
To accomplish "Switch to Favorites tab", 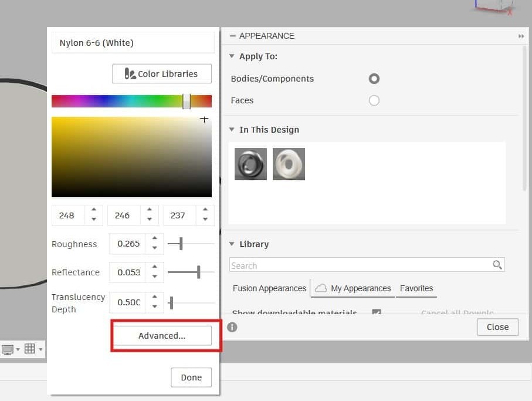I will coord(416,288).
